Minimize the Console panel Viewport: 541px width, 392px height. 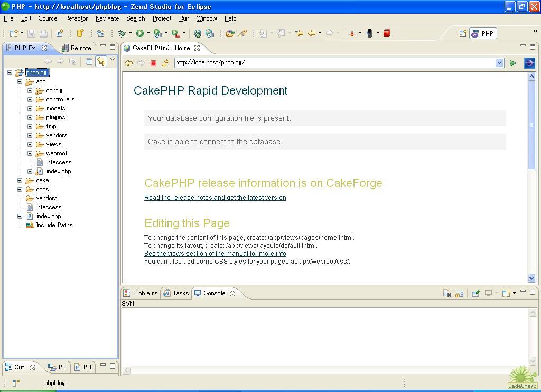pos(523,292)
